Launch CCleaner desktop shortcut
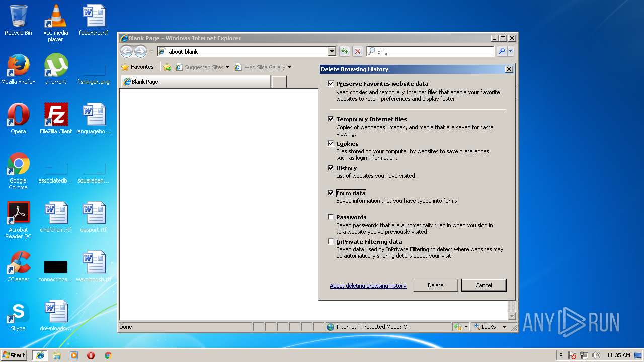Viewport: 644px width, 362px height. [x=18, y=266]
